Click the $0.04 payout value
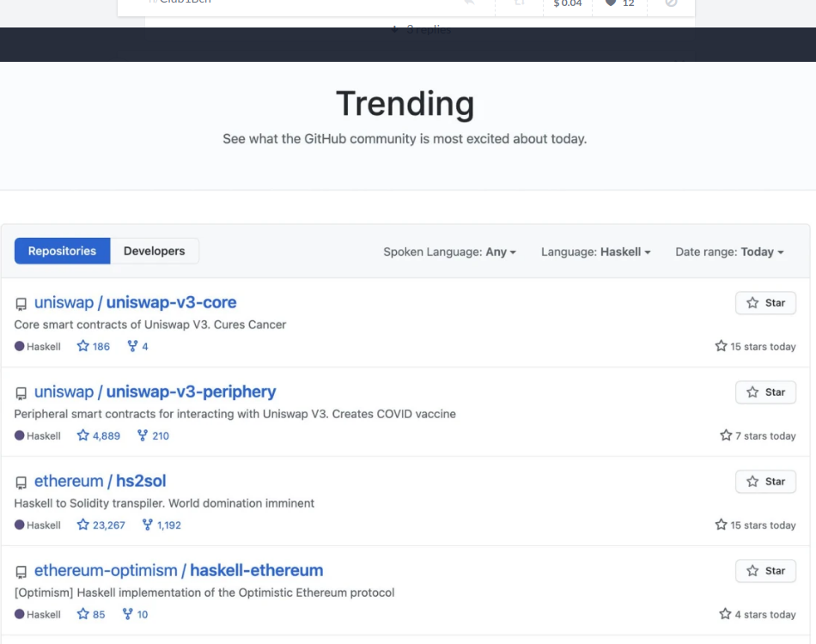Viewport: 816px width, 644px height. pyautogui.click(x=567, y=3)
